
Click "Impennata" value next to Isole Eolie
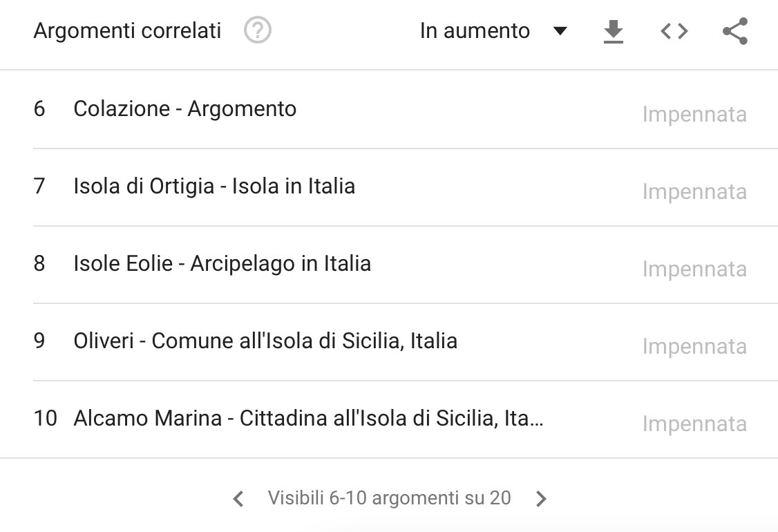(694, 269)
